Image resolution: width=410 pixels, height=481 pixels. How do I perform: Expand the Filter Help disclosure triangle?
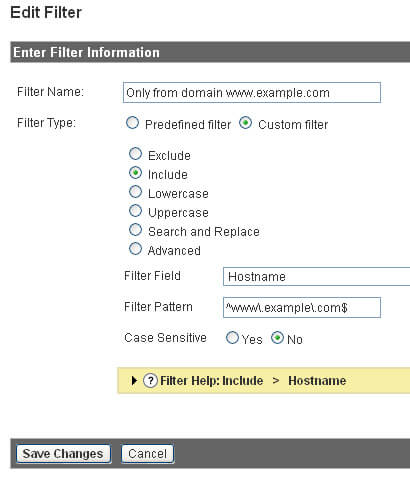click(x=134, y=380)
